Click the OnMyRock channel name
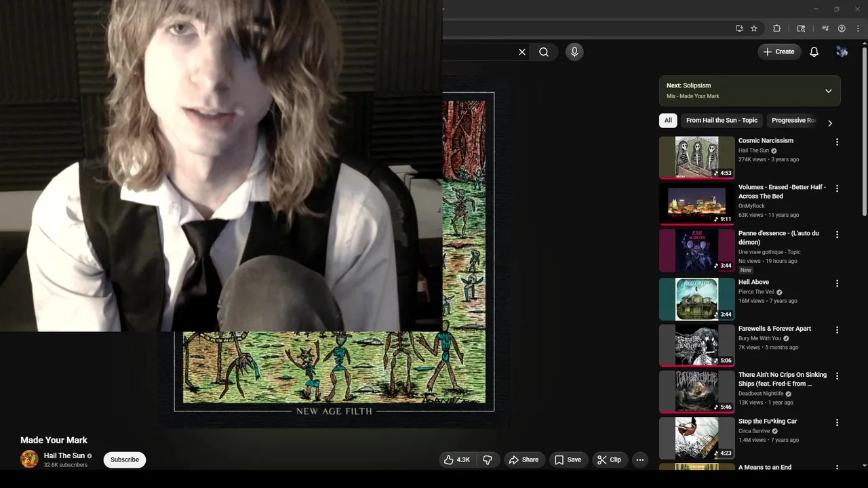The image size is (868, 488). pos(751,206)
